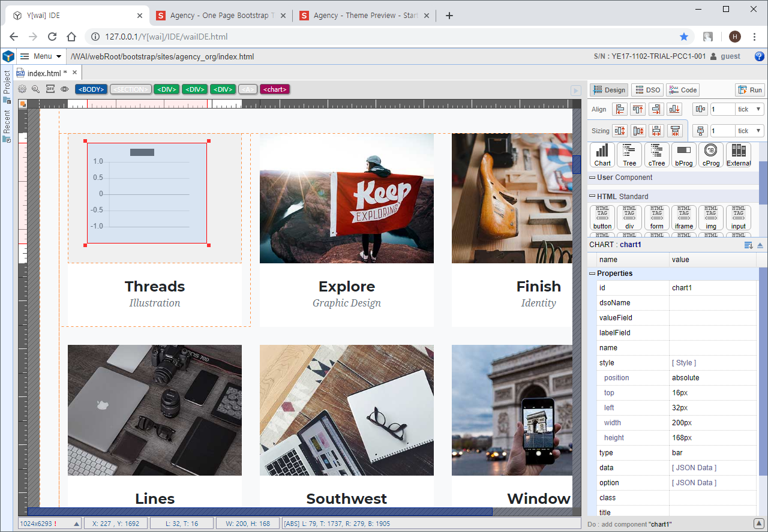Image resolution: width=768 pixels, height=532 pixels.
Task: Click the magnifier zoom icon in editor toolbar
Action: click(x=36, y=89)
